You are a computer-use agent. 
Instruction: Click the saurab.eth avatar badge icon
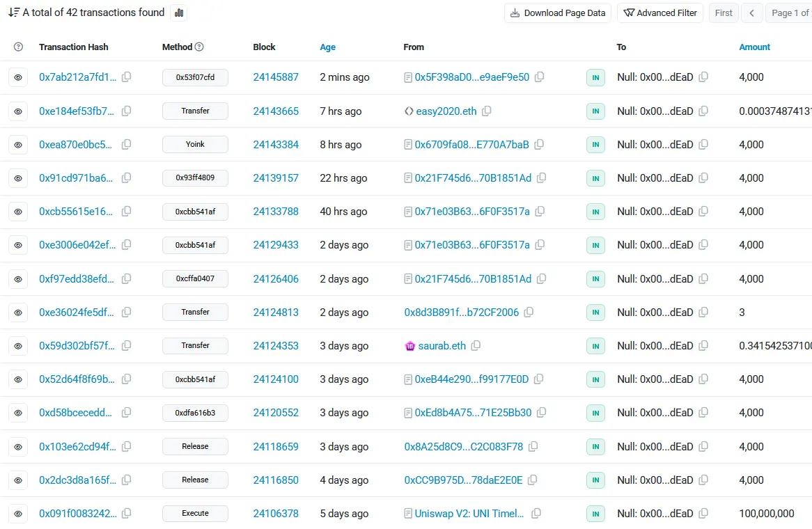coord(409,346)
